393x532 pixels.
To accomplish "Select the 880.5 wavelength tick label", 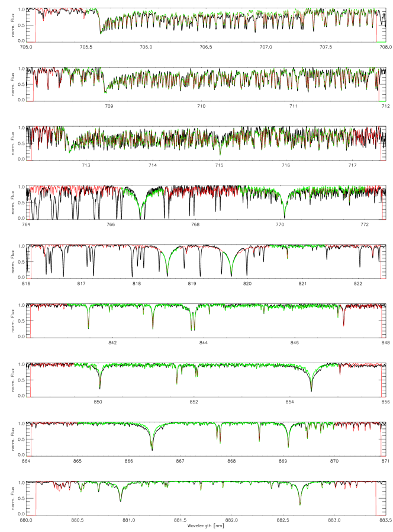I will (x=78, y=520).
